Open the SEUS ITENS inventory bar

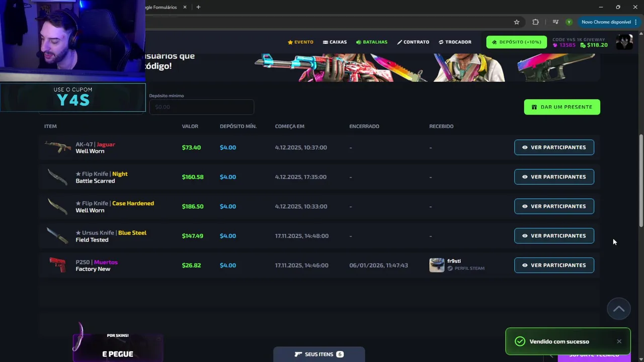click(x=319, y=354)
